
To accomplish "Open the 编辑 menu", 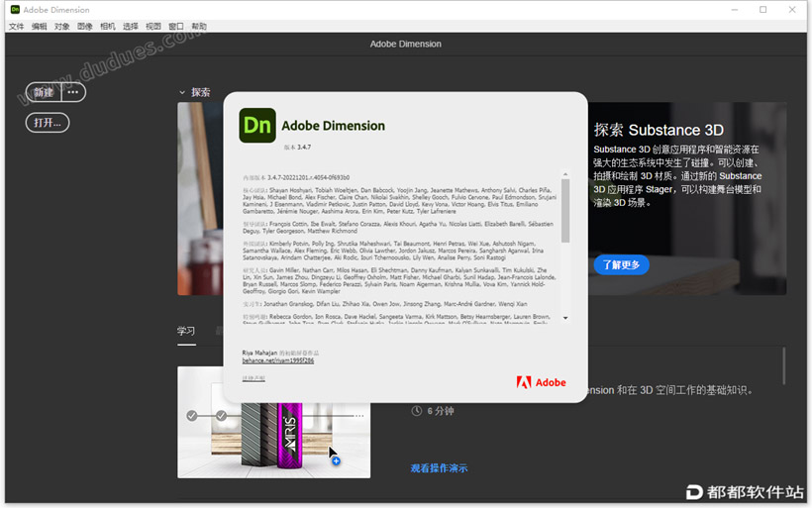I will 39,27.
